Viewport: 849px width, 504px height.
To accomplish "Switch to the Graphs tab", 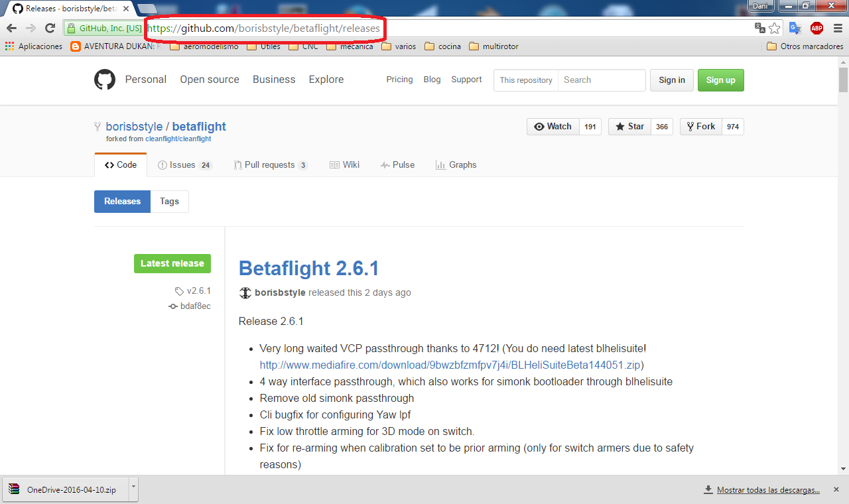I will (x=456, y=165).
